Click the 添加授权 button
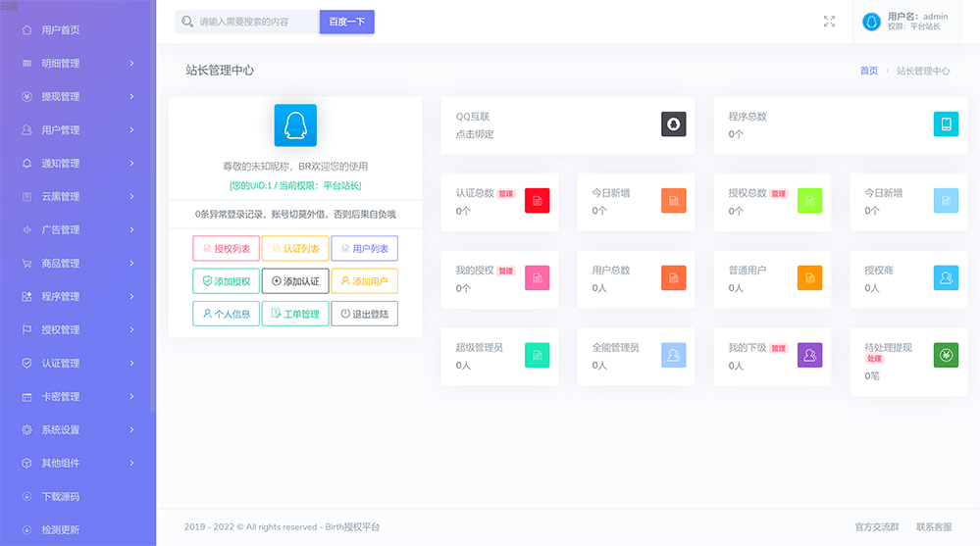This screenshot has height=546, width=980. [227, 281]
